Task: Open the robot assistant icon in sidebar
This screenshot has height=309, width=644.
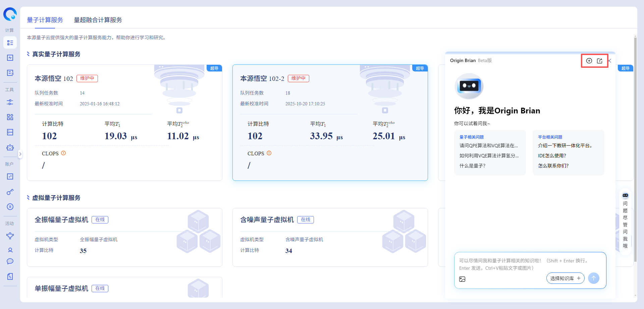Action: tap(10, 147)
